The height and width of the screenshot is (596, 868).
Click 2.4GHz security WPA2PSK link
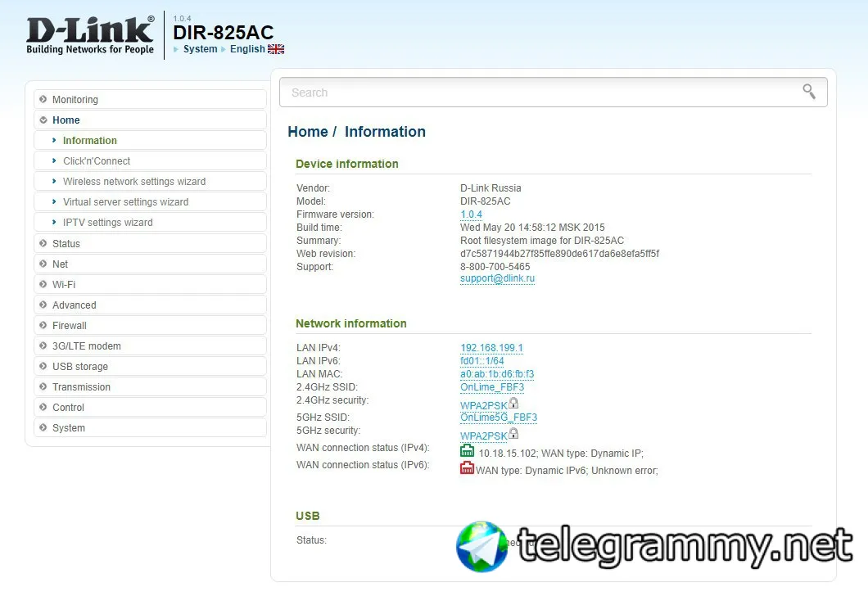click(x=483, y=405)
